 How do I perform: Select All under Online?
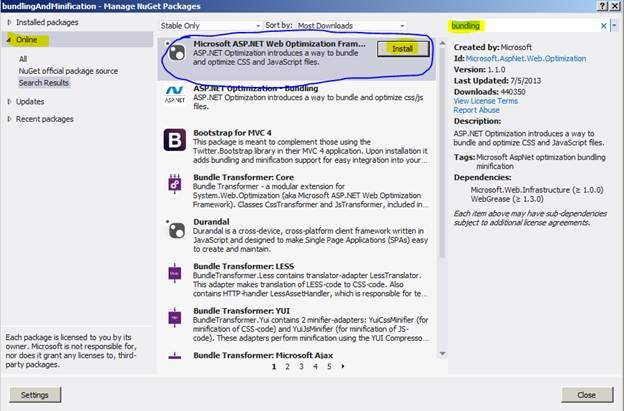click(x=23, y=59)
